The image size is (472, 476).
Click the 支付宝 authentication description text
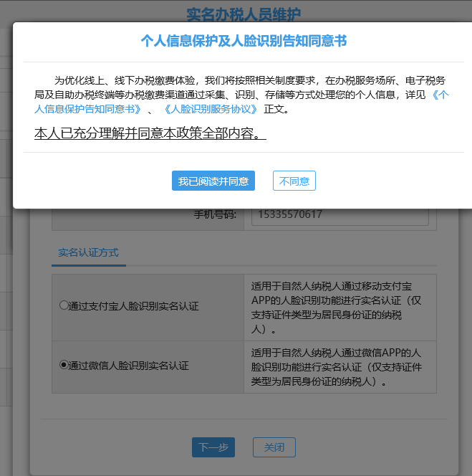point(336,308)
